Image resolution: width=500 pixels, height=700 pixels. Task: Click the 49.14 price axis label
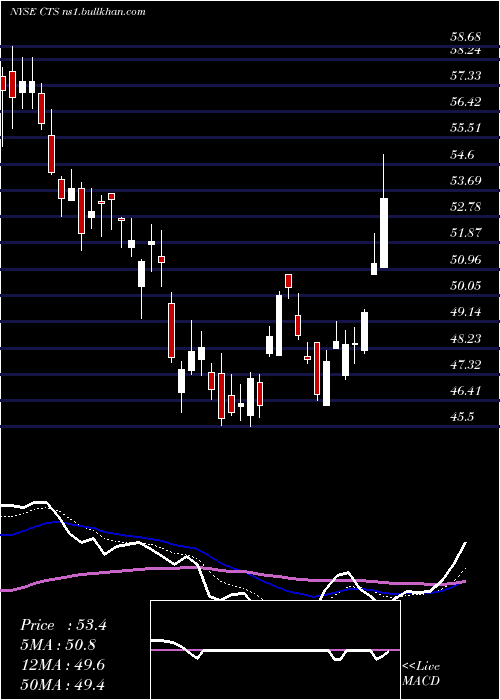point(466,312)
